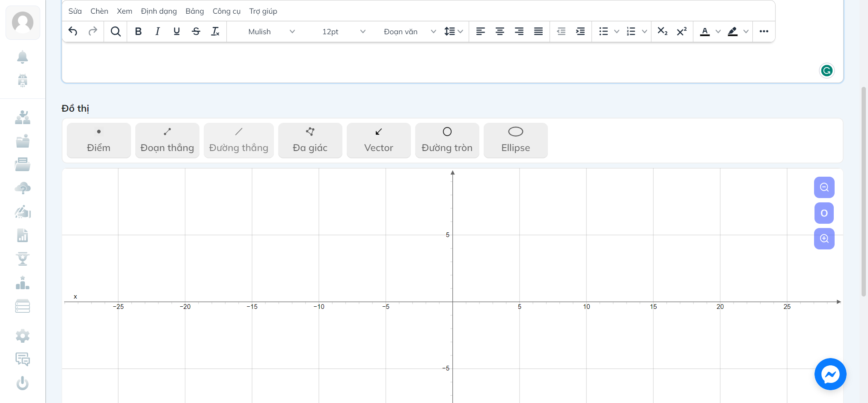Open the line height dropdown
Screen dimensions: 868x403
coord(454,31)
